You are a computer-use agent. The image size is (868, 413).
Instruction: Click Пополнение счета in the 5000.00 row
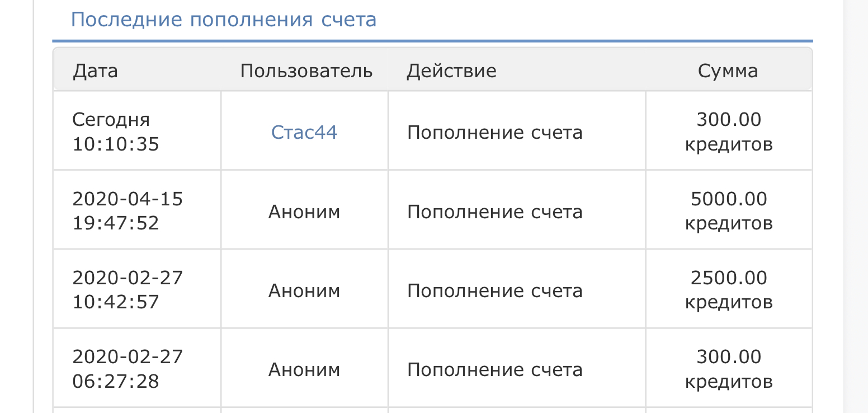pos(495,212)
